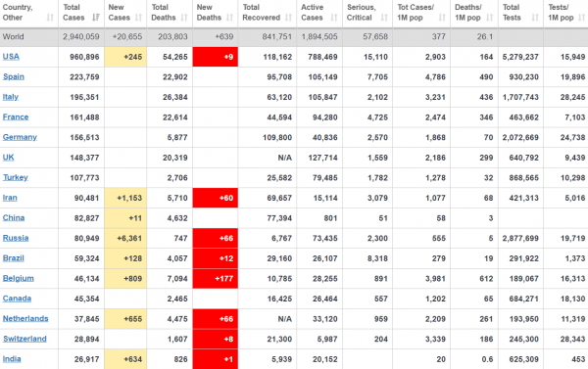Follow the Italy link
Viewport: 588px width, 369px height.
pos(11,97)
